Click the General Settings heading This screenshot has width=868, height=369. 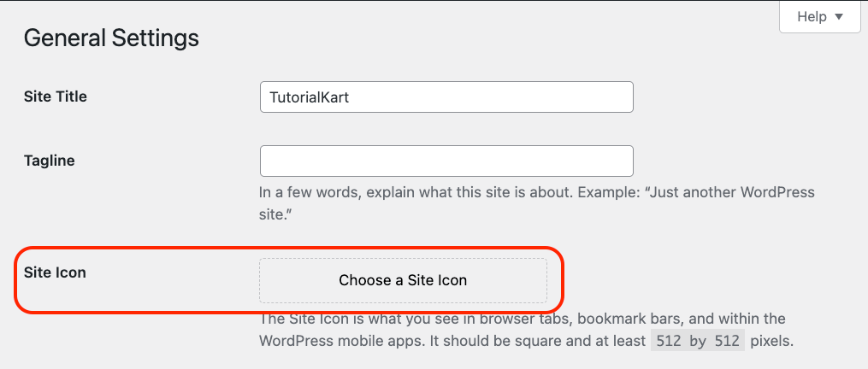click(111, 38)
